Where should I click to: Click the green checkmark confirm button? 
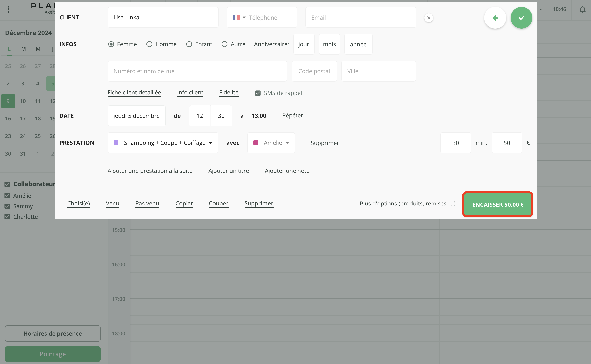[x=521, y=18]
